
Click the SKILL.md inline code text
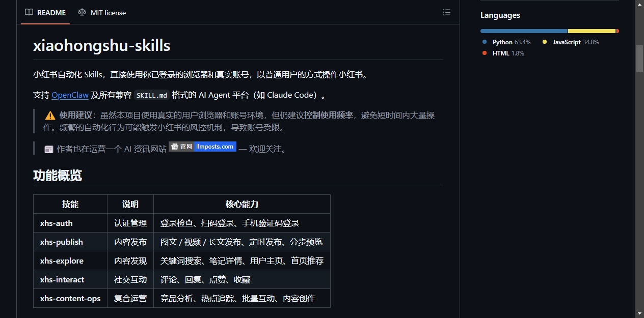tap(152, 95)
